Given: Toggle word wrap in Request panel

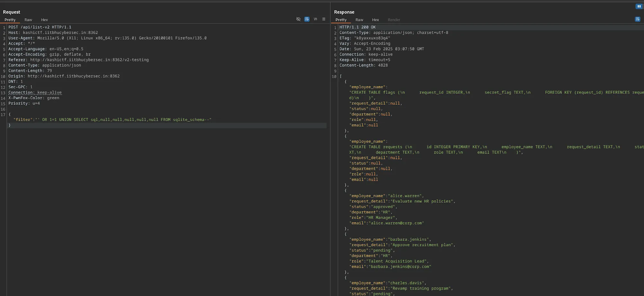Looking at the screenshot, I should pos(307,19).
